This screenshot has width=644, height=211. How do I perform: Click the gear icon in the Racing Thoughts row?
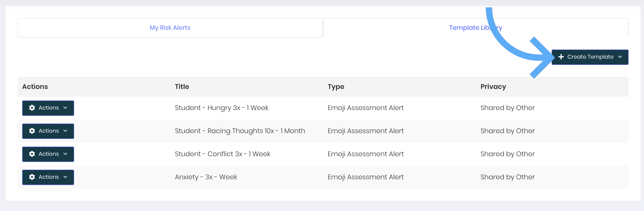click(x=32, y=131)
